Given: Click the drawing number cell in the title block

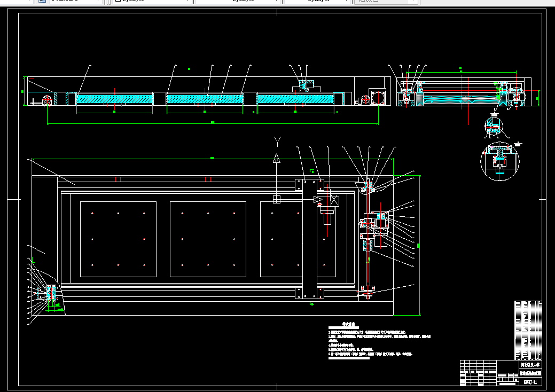Looking at the screenshot, I should point(530,382).
